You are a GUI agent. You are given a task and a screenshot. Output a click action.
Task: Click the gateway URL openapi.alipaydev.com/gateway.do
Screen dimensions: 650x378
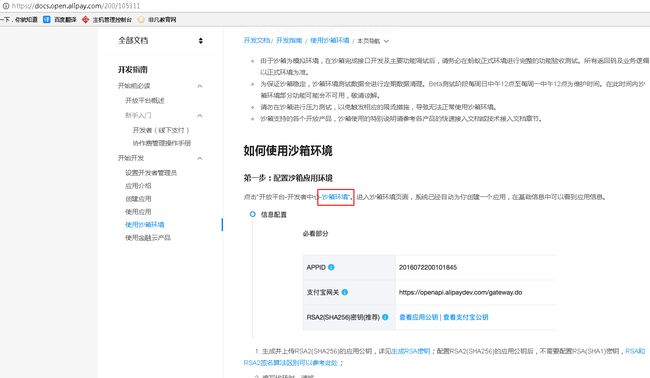point(460,292)
